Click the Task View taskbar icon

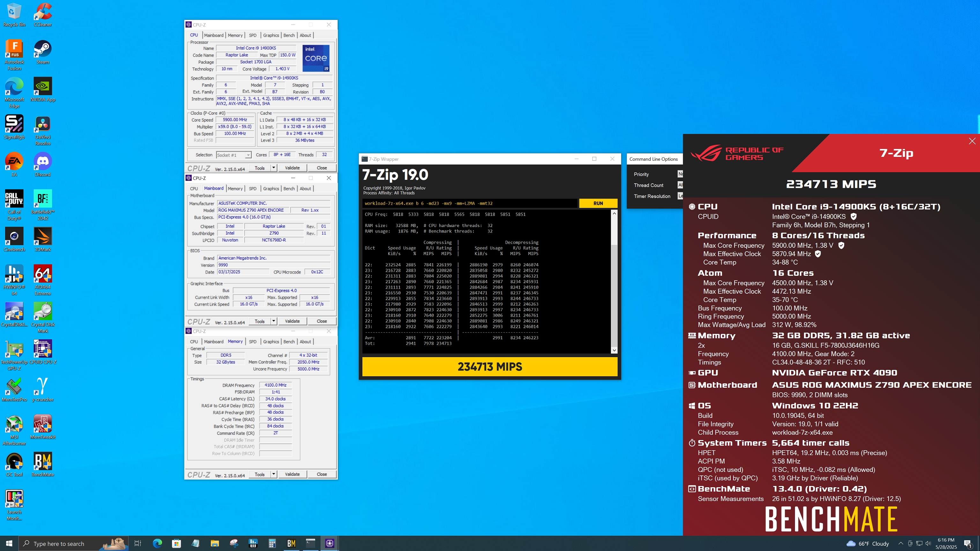(138, 543)
